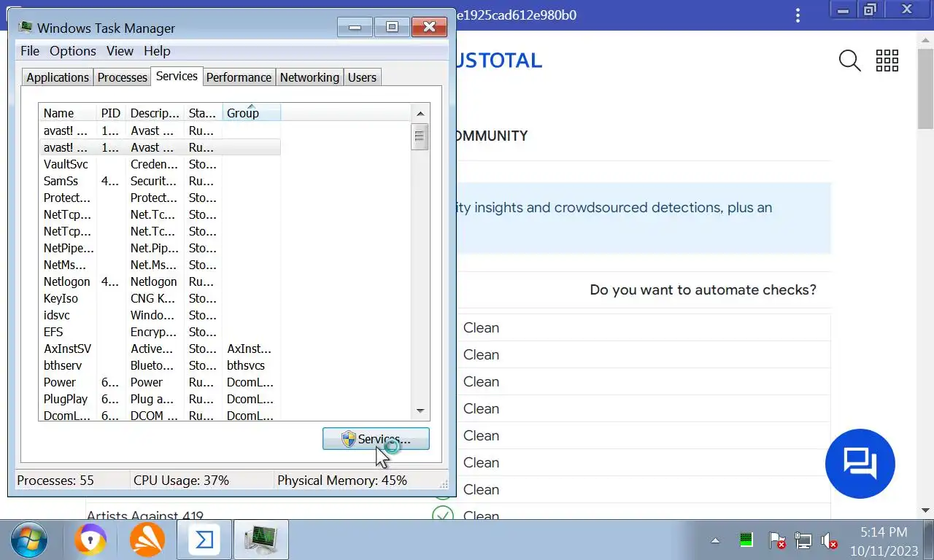Click the browser page scroll down arrow
The image size is (934, 560).
[x=926, y=511]
